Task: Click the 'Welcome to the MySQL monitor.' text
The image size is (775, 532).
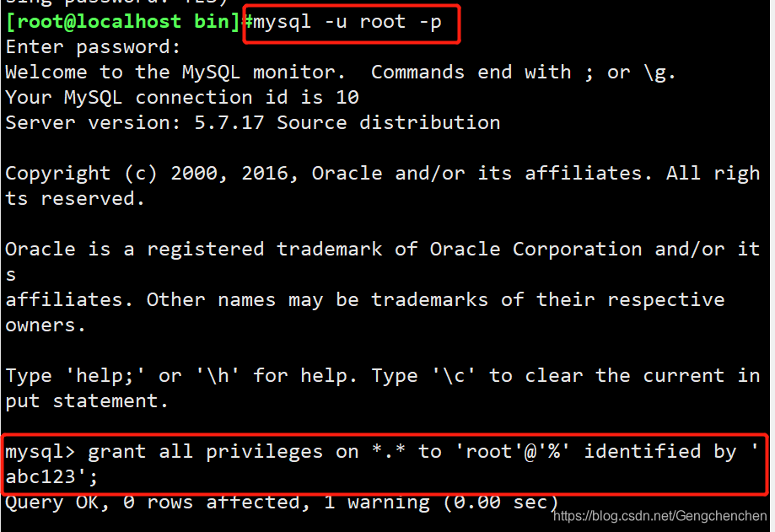Action: pyautogui.click(x=175, y=73)
